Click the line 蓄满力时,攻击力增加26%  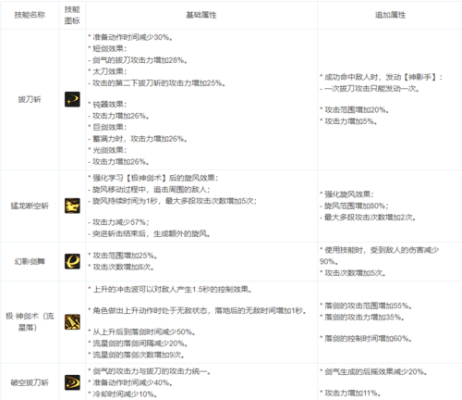point(138,139)
